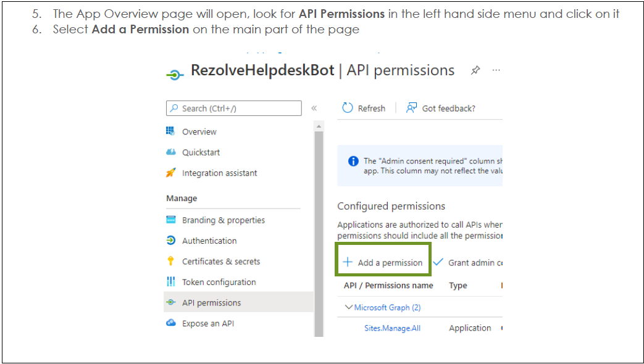644x364 pixels.
Task: Open the Sites.Manage.All permission link
Action: click(x=392, y=328)
